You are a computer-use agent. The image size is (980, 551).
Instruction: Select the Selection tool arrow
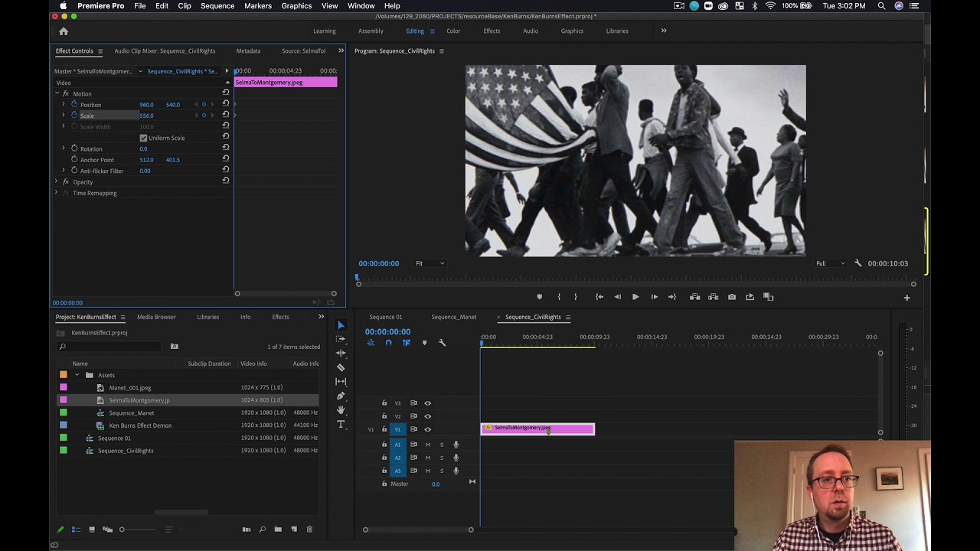(x=341, y=325)
